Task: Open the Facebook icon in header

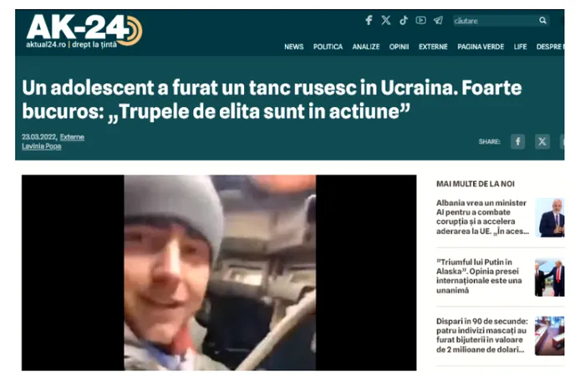Action: (369, 20)
